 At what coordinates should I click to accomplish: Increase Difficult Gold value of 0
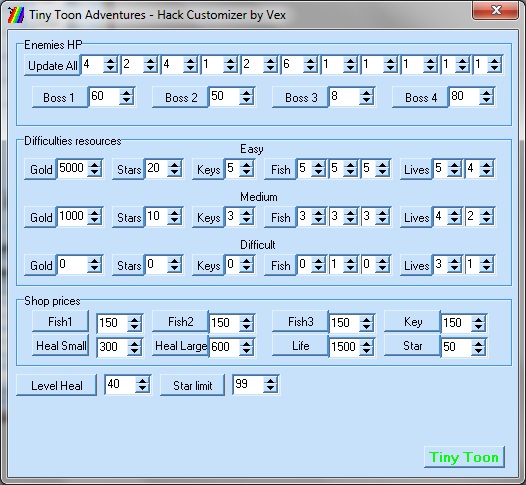pyautogui.click(x=95, y=260)
